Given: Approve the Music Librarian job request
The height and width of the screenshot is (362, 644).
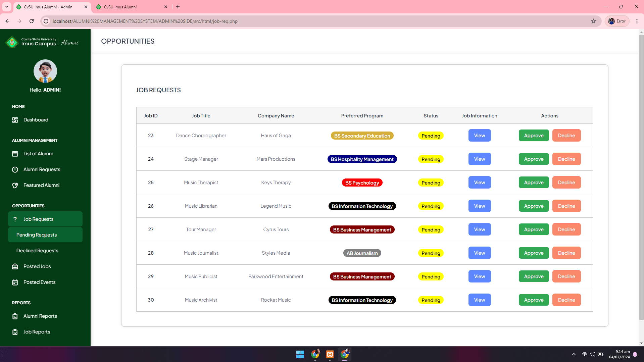Looking at the screenshot, I should 534,206.
